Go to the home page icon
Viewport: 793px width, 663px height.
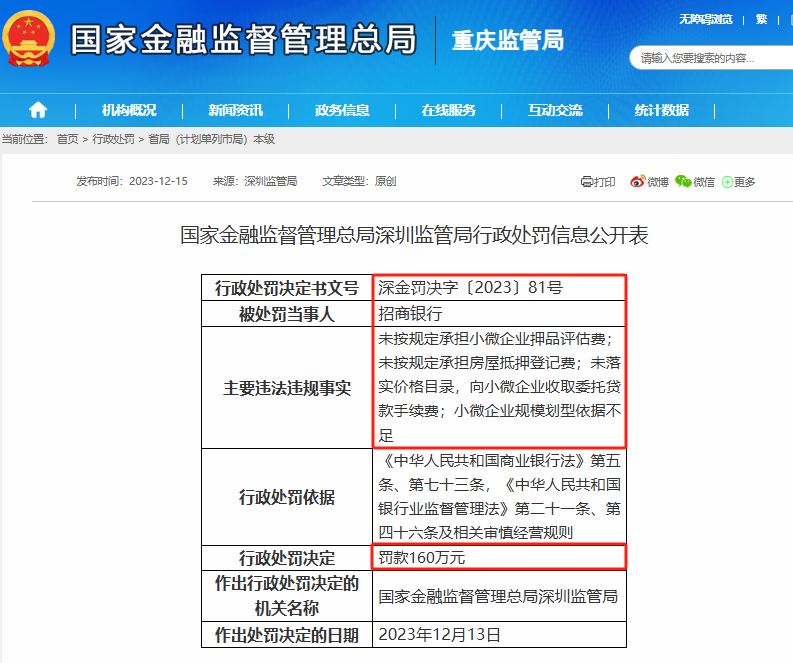pos(38,110)
